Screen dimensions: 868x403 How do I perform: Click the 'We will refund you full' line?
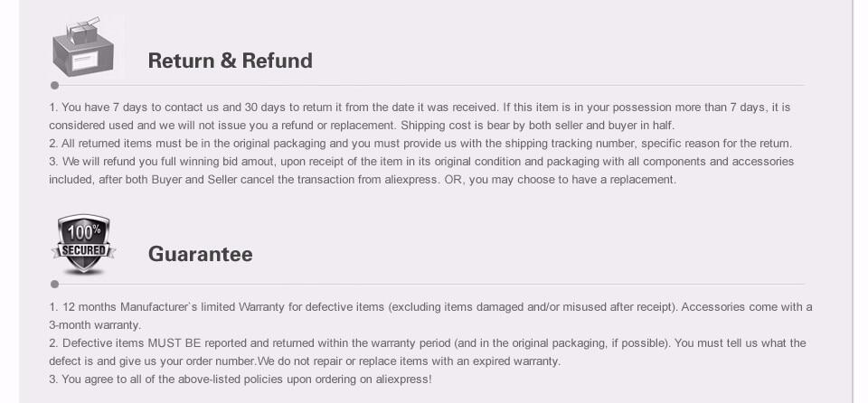(422, 162)
